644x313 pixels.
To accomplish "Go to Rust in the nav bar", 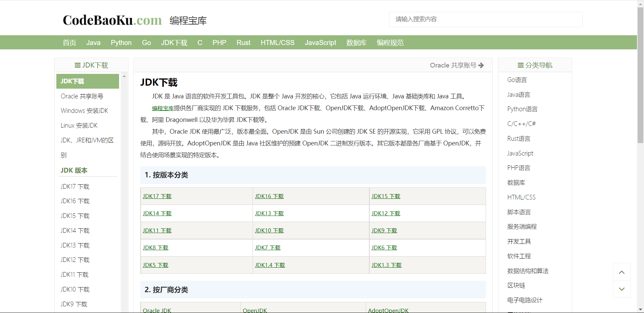I will coord(244,43).
